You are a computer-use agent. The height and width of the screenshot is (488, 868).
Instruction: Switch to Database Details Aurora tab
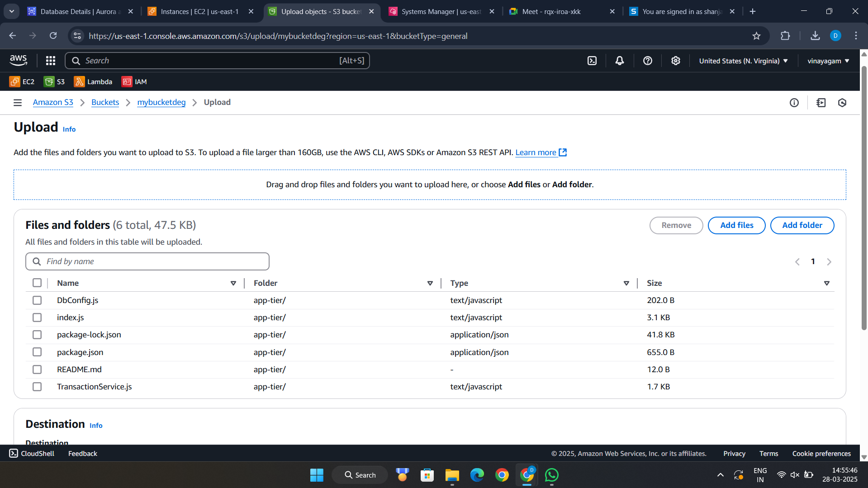81,11
